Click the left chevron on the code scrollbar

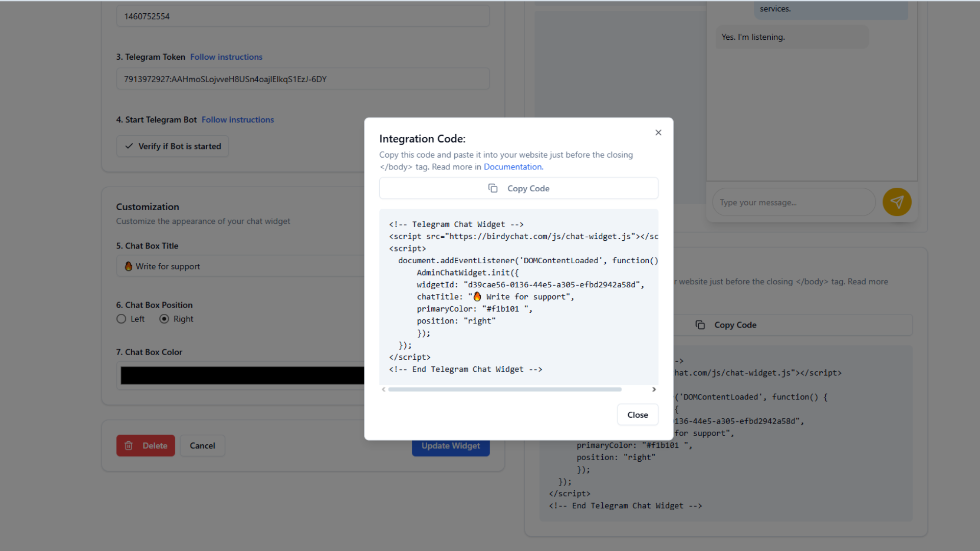click(383, 389)
